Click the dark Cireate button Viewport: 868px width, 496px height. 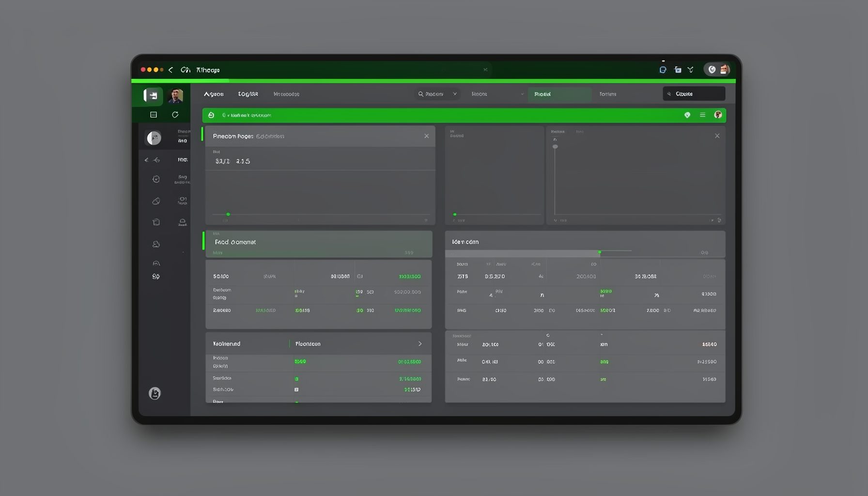pyautogui.click(x=694, y=94)
